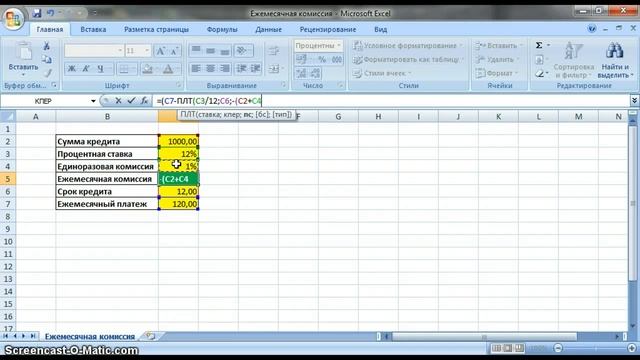Click the insert function fx button

point(144,101)
